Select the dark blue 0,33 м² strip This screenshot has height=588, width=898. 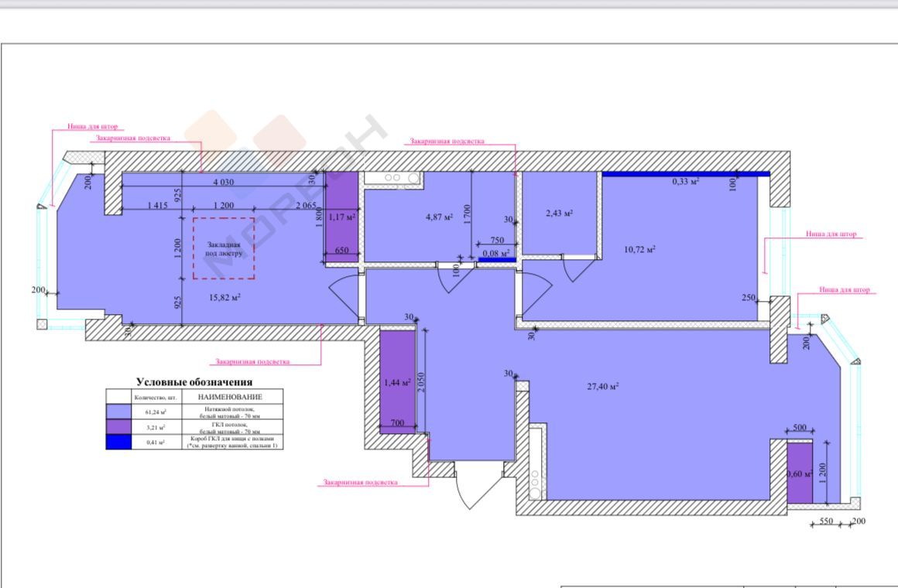685,174
